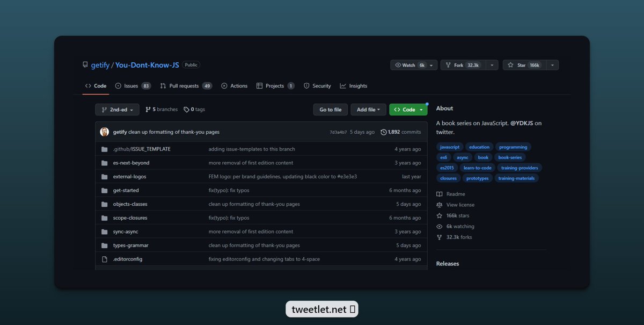
Task: Open the 2nd-ed branch selector dropdown
Action: [117, 109]
